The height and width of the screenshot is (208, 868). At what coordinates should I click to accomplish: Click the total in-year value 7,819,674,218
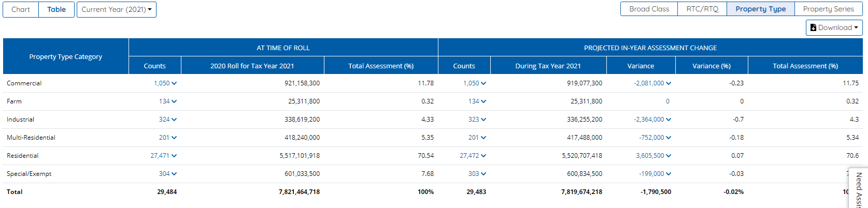(581, 192)
